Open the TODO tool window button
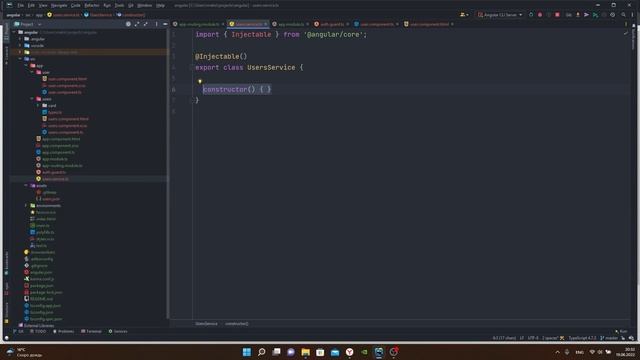The width and height of the screenshot is (640, 360). pyautogui.click(x=38, y=331)
